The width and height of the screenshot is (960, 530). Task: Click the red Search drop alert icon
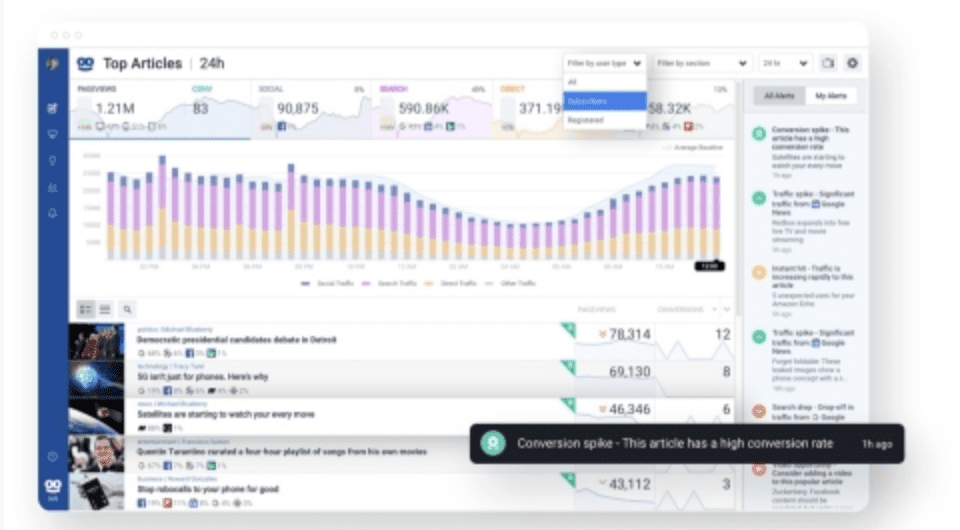point(759,412)
